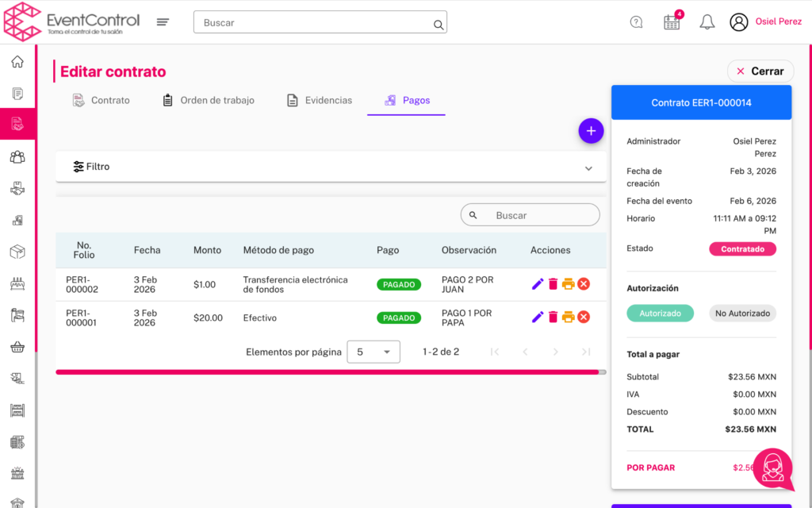
Task: Click the Contrato EER1-000014 header button
Action: click(701, 103)
